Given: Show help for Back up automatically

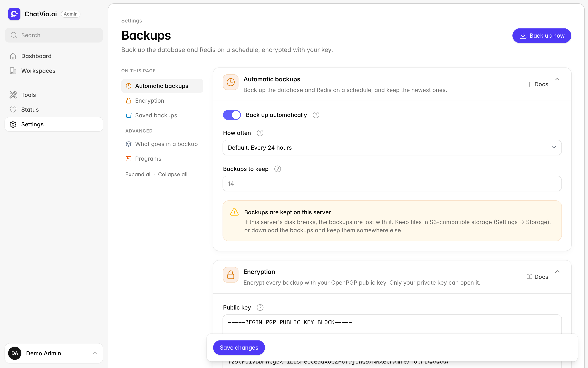Looking at the screenshot, I should (316, 115).
